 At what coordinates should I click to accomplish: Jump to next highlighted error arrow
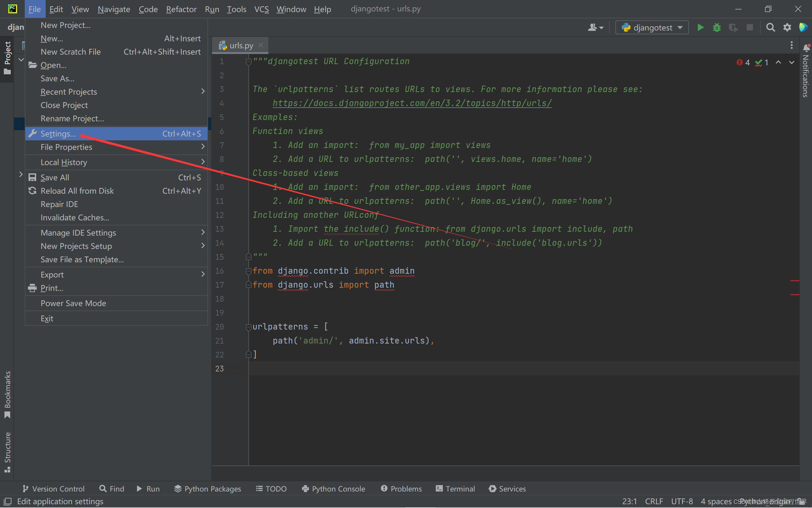(x=791, y=63)
